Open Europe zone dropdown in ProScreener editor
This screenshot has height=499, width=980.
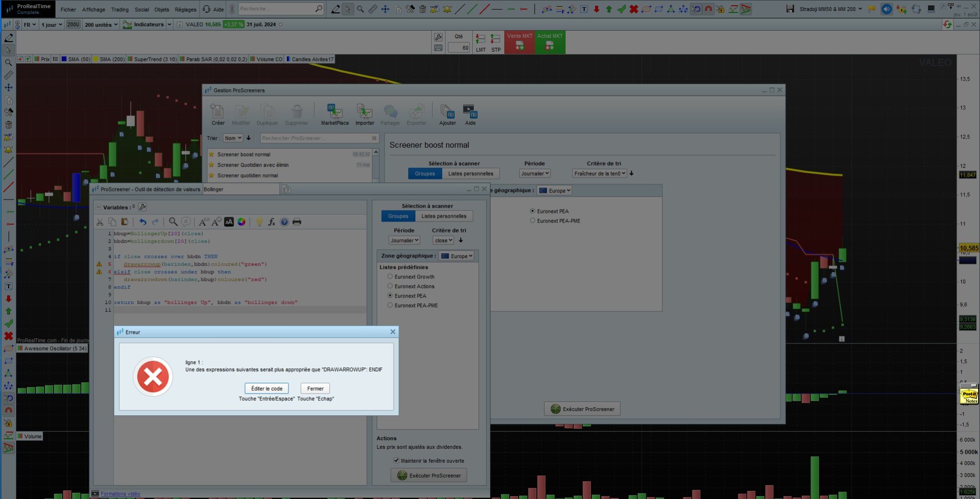click(x=457, y=256)
